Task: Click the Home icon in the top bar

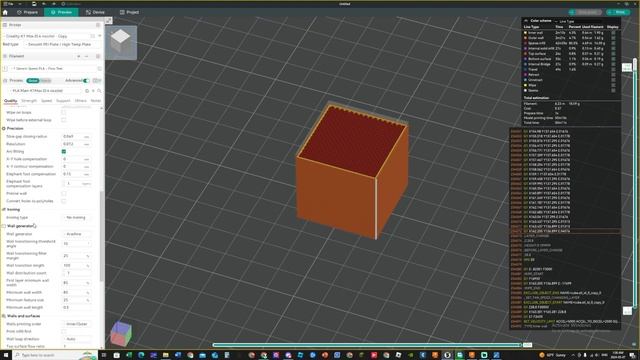Action: click(x=5, y=12)
